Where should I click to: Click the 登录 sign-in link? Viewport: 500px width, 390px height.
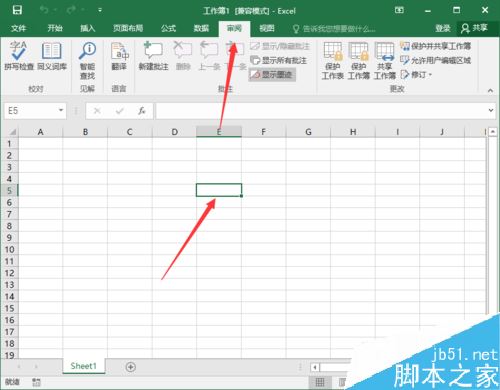point(443,28)
